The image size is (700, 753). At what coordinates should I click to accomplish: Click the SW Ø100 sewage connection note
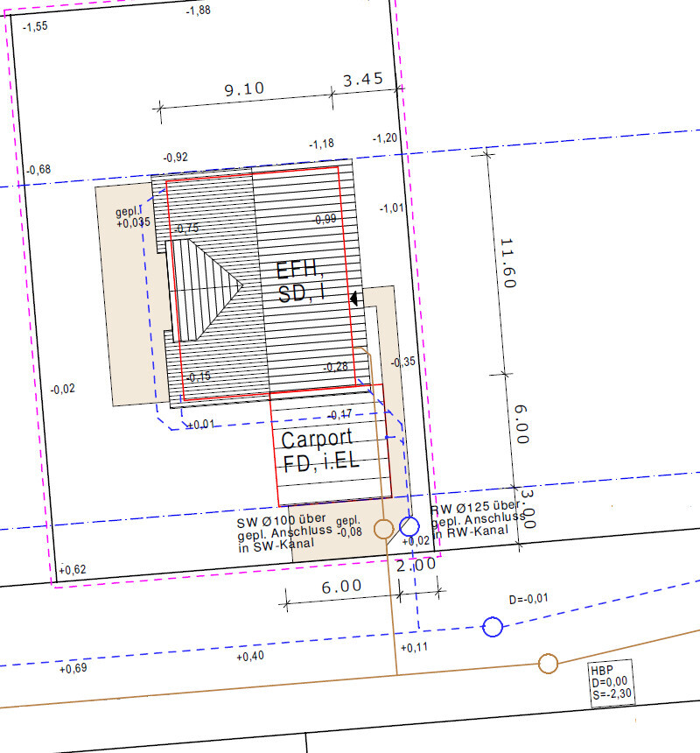tap(285, 531)
